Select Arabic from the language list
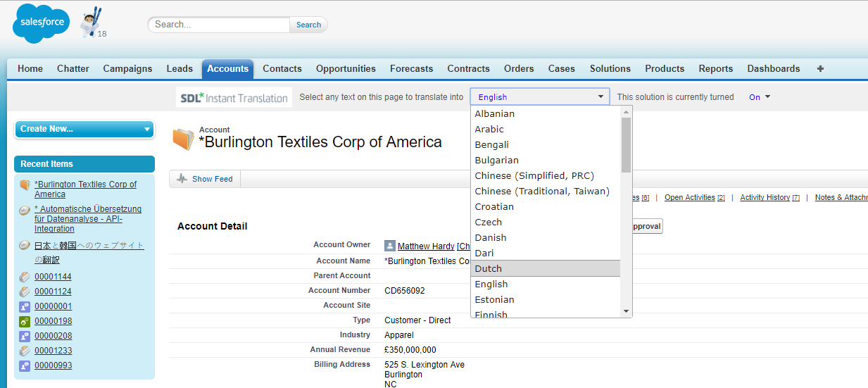The height and width of the screenshot is (388, 868). coord(546,129)
